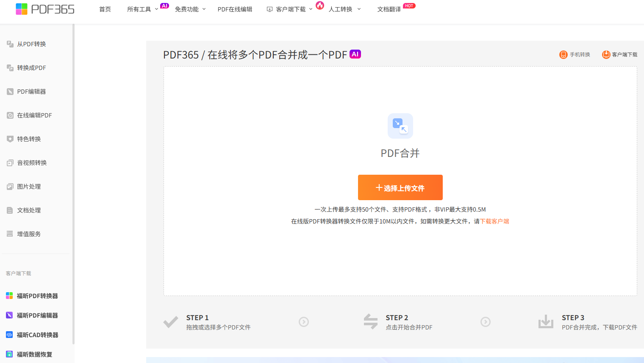Click the 下载客户端 orange link
This screenshot has width=644, height=363.
pos(494,221)
